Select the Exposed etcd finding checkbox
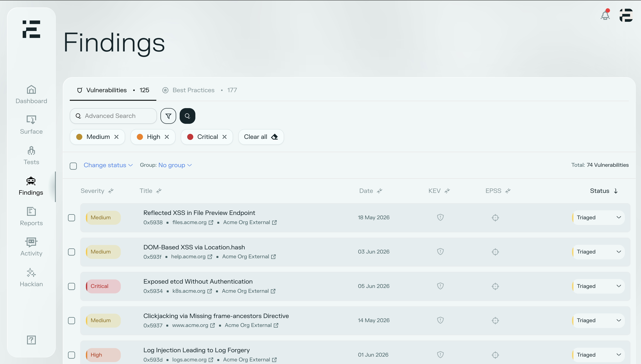This screenshot has height=364, width=641. coord(72,286)
